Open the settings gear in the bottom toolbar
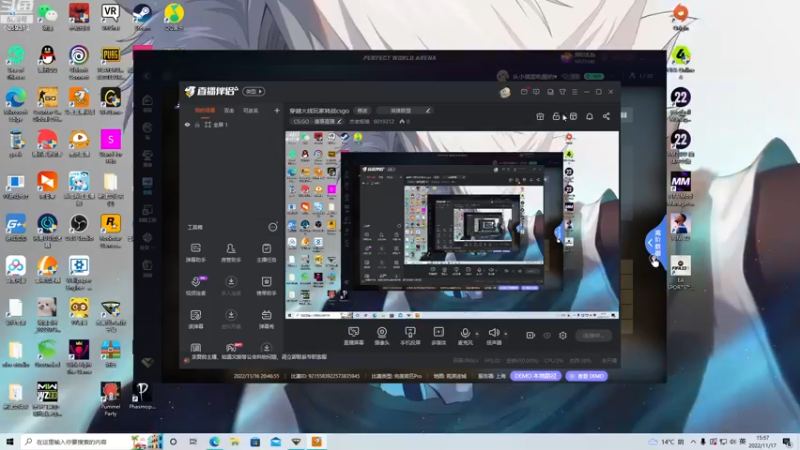800x450 pixels. pyautogui.click(x=563, y=335)
